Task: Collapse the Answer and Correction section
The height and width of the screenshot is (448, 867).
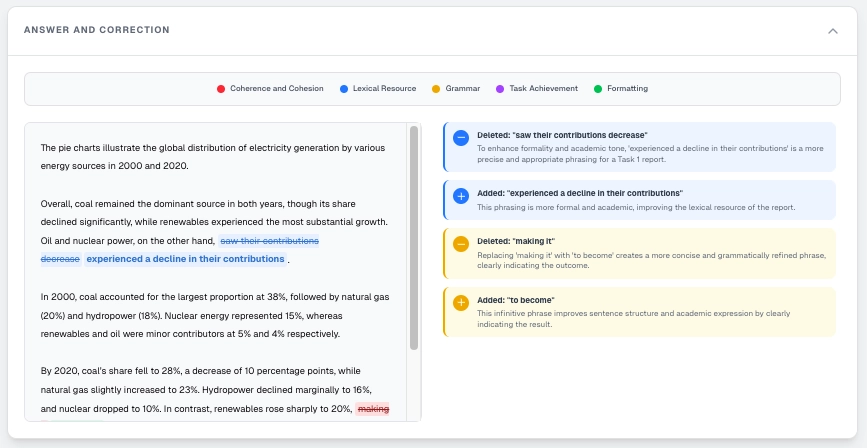Action: [x=833, y=31]
